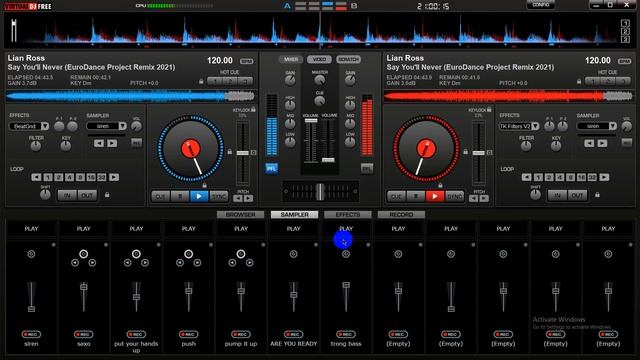
Task: Halve the left deck loop with left arrow
Action: click(36, 177)
